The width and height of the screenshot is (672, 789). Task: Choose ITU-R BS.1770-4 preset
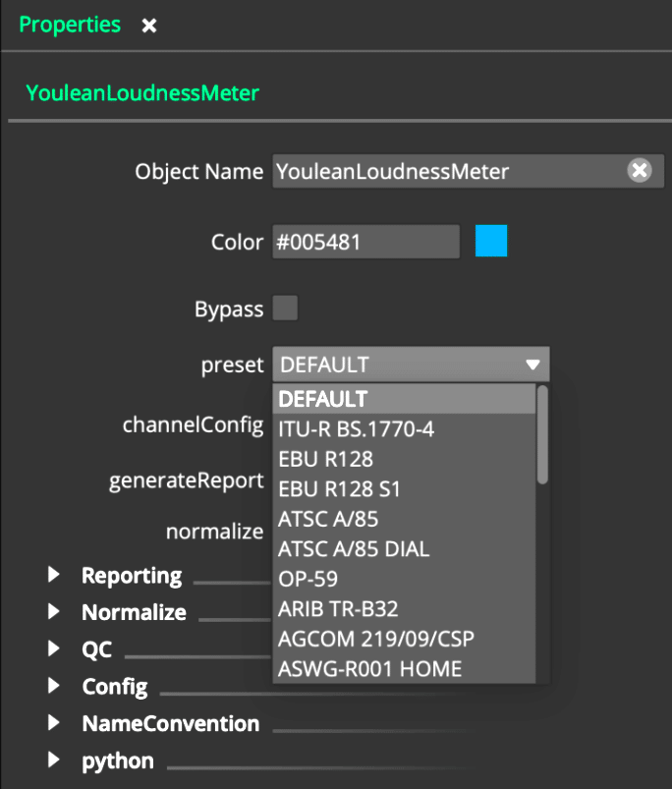point(404,429)
